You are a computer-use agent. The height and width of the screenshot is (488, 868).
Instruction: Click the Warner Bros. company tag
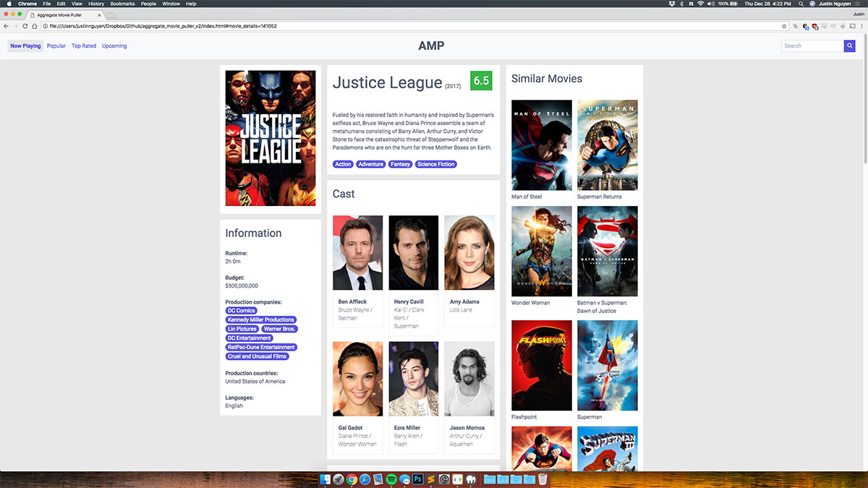(x=279, y=329)
